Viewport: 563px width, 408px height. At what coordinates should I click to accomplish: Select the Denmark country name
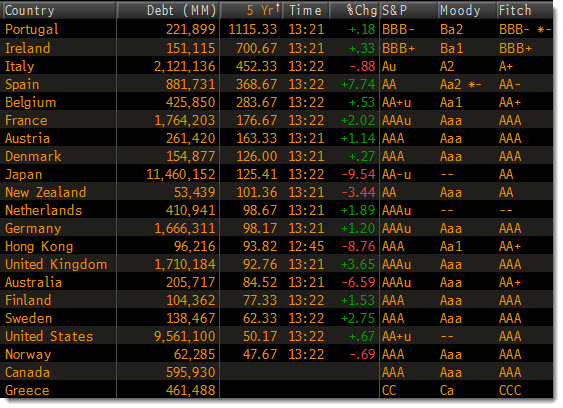tap(33, 156)
